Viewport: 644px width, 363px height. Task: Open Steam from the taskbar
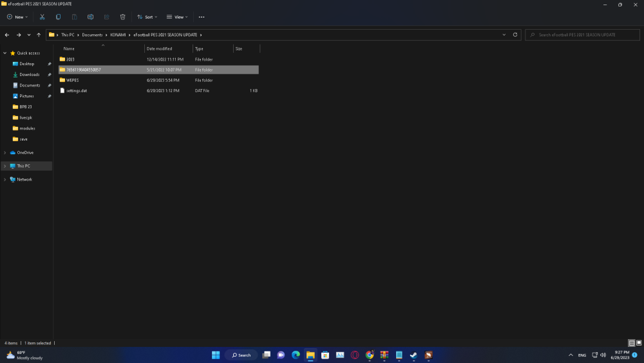coord(413,355)
